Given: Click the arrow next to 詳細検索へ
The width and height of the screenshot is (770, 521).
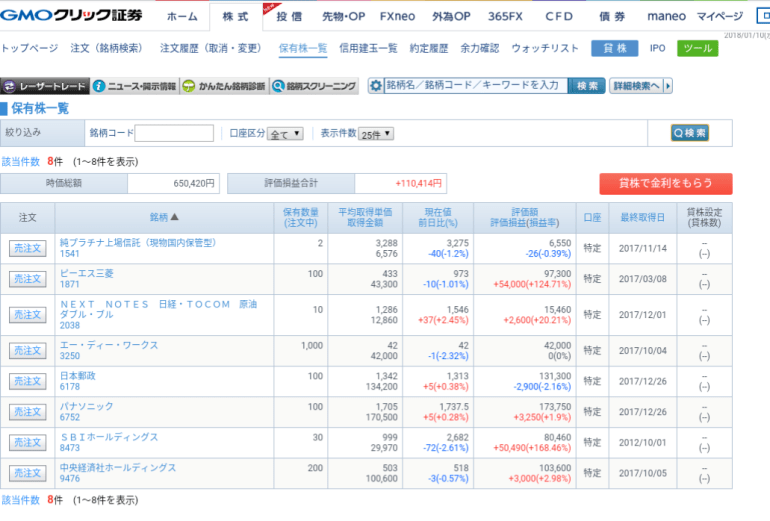Looking at the screenshot, I should click(x=668, y=86).
